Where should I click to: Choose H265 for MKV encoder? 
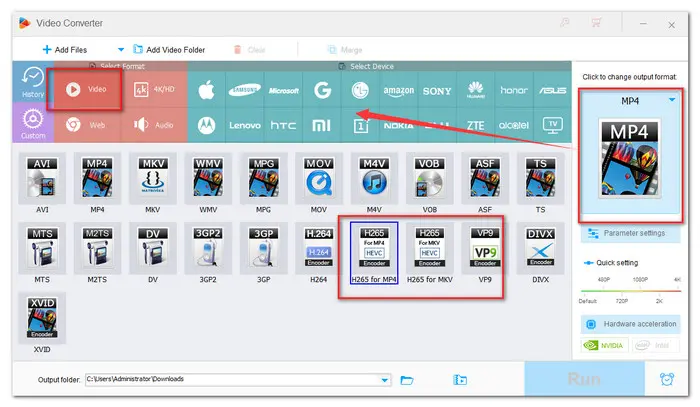429,248
